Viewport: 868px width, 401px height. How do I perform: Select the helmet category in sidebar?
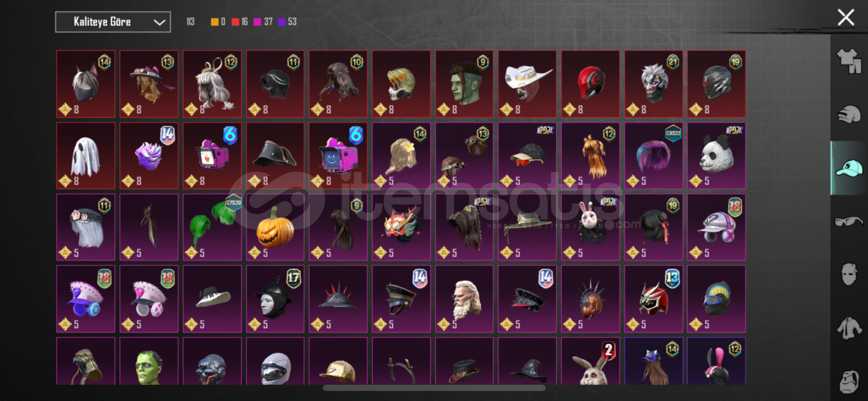click(x=849, y=114)
